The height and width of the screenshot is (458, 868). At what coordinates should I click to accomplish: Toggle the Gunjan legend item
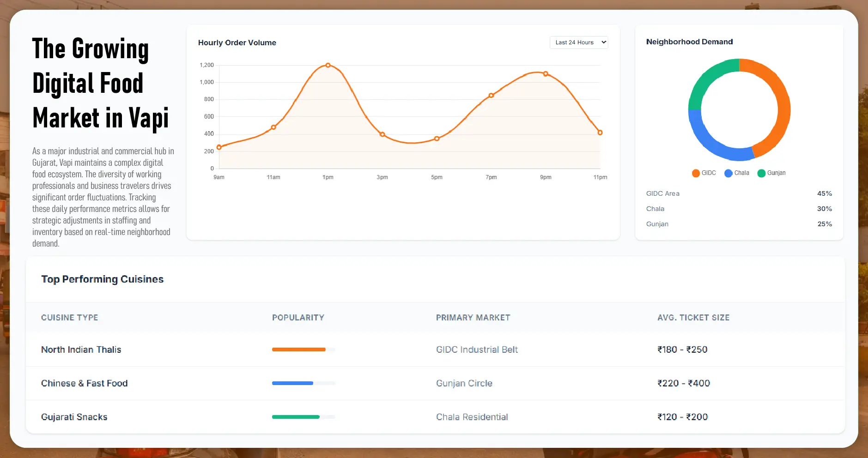771,173
